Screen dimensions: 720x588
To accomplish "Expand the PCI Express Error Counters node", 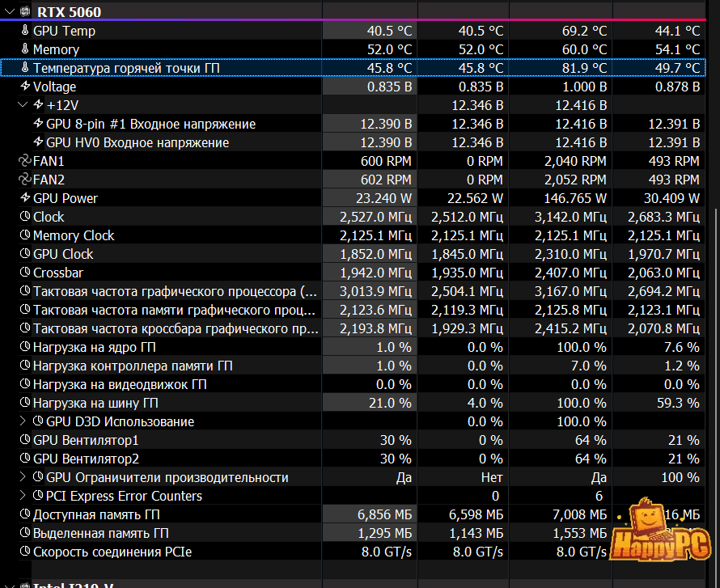I will tap(23, 495).
